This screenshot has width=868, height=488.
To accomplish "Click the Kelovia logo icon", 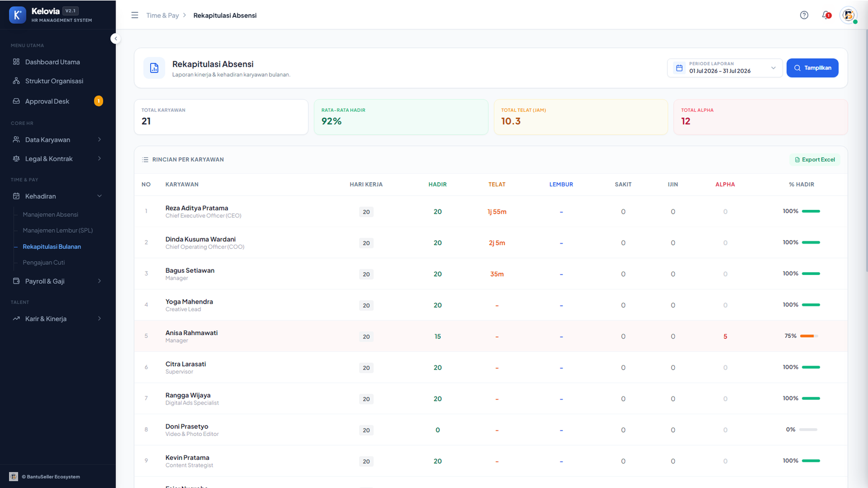I will pos(17,15).
